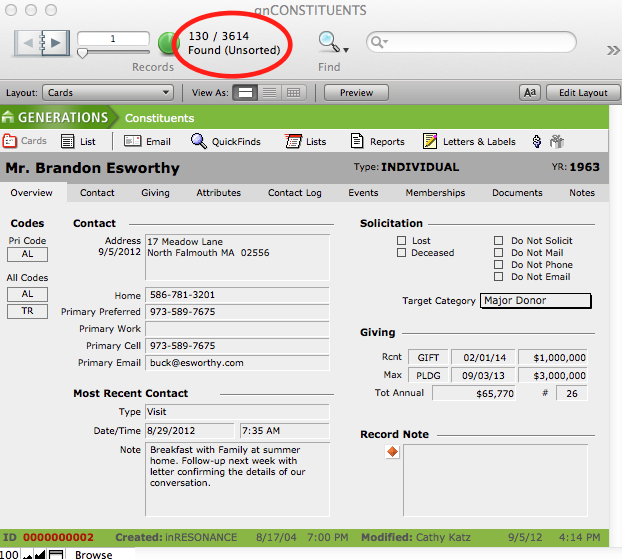Click the gift box icon
The image size is (622, 559).
pyautogui.click(x=557, y=142)
